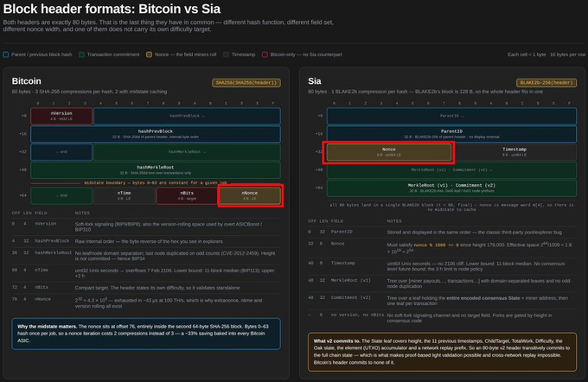Click the 'midstate boundary' label in the Bitcoin diagram
588x382 pixels.
click(x=156, y=183)
